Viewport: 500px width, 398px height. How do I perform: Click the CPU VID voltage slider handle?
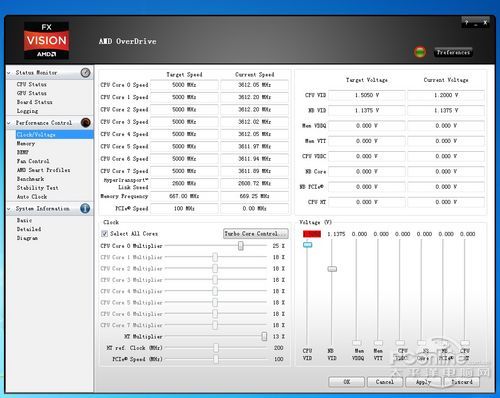click(307, 245)
